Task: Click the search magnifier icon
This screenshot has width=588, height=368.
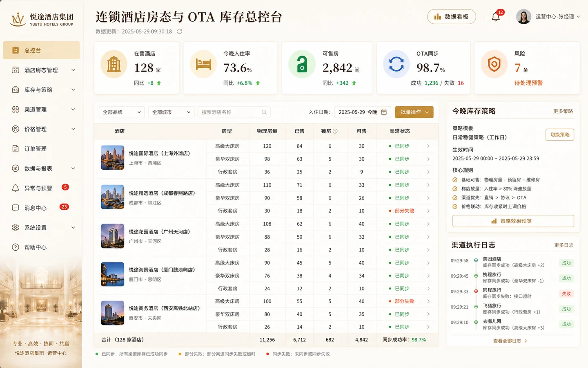Action: [264, 112]
